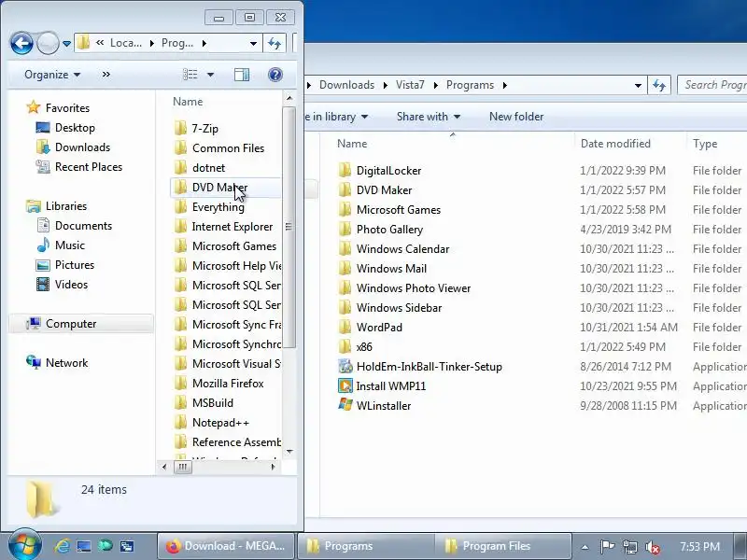Switch to Download - MEGA Firefox taskbar button
The height and width of the screenshot is (560, 747).
(x=225, y=546)
